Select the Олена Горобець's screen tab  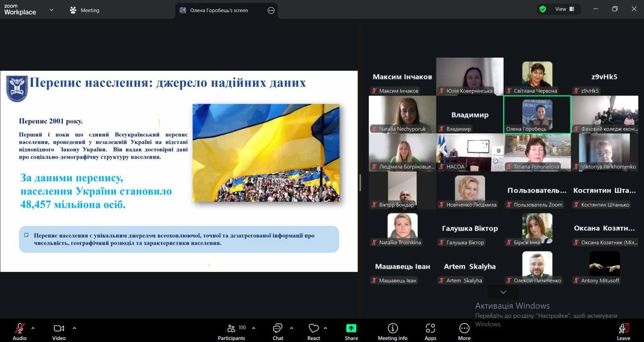219,10
